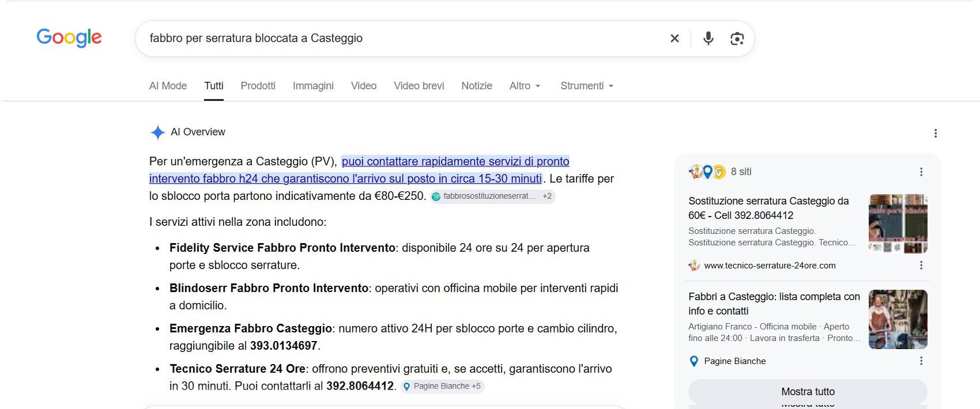Click the Fidelity Service Fabbro Pronto Intervento text
The height and width of the screenshot is (409, 980).
coord(282,248)
